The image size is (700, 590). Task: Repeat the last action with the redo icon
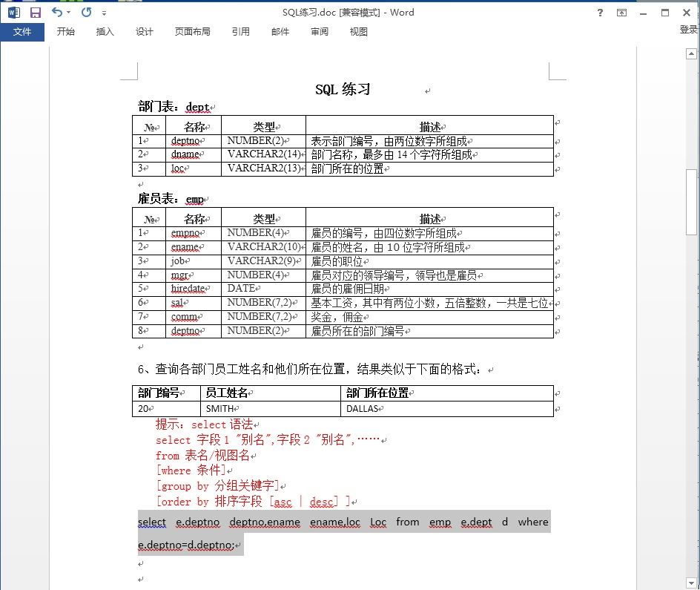87,12
